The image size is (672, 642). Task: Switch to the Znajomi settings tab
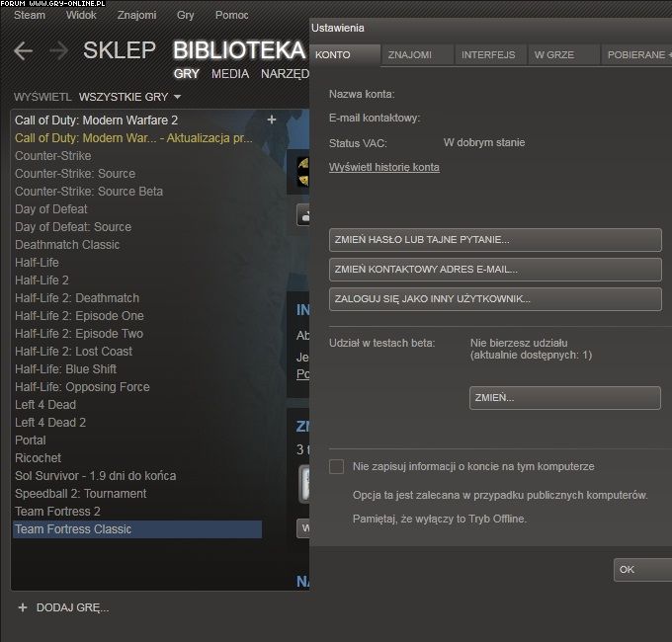(x=418, y=55)
